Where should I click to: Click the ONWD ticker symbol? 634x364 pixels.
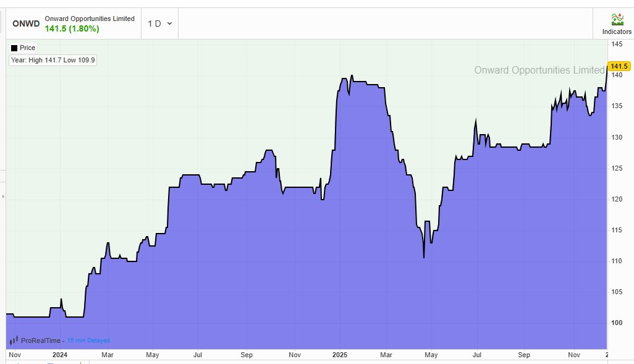26,23
